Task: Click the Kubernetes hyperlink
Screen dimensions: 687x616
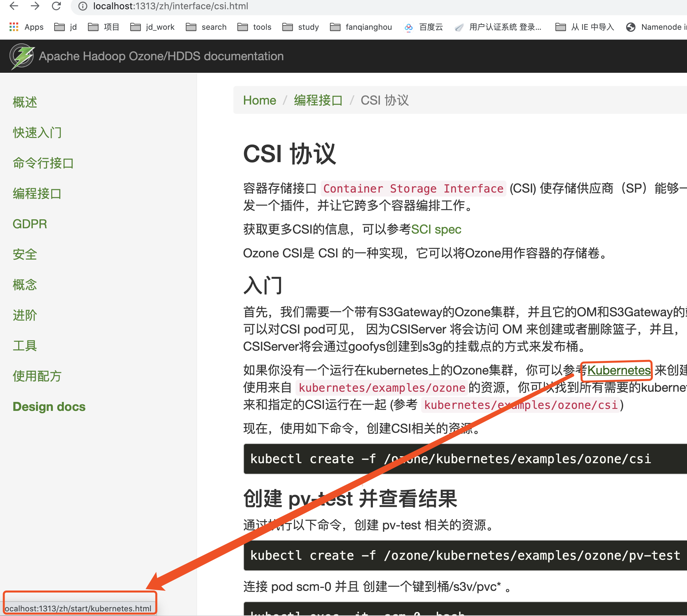Action: click(619, 370)
